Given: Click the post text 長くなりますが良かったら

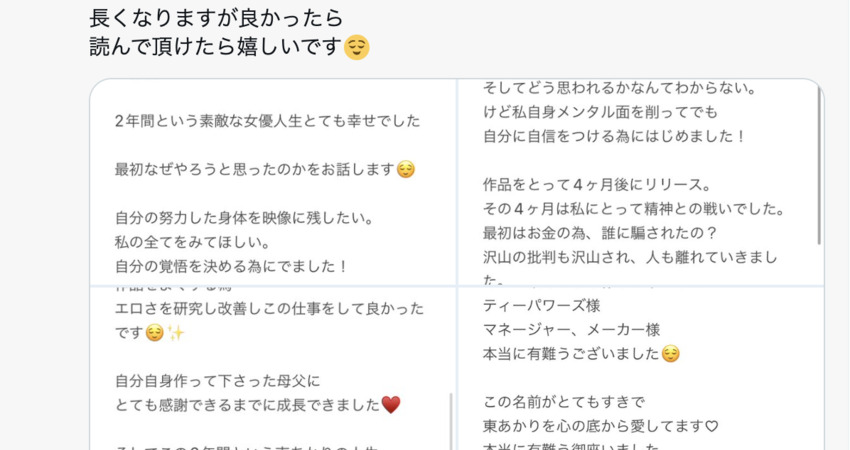Looking at the screenshot, I should click(x=216, y=18).
